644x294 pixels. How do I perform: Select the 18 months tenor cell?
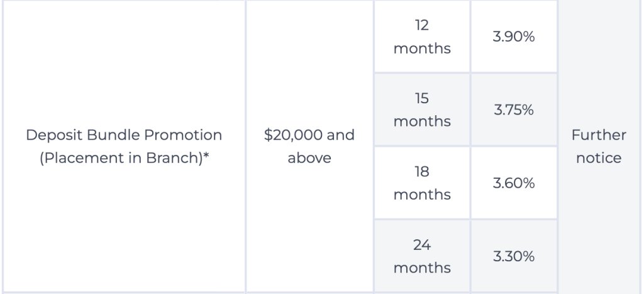point(422,183)
